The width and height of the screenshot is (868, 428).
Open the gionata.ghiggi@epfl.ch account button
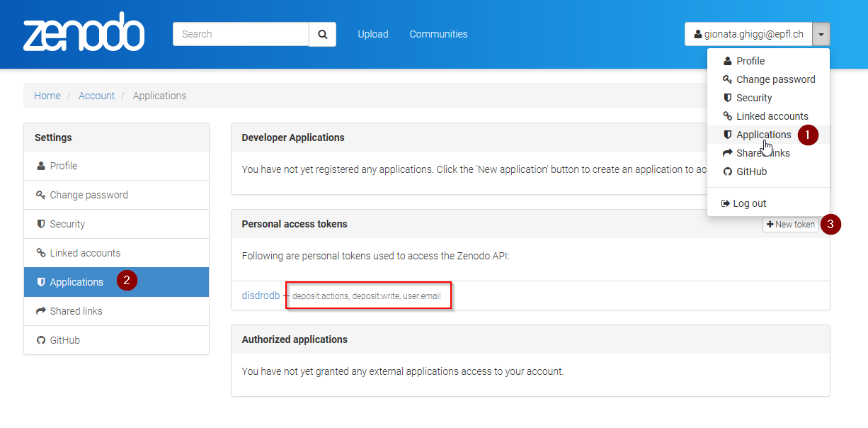coord(748,34)
